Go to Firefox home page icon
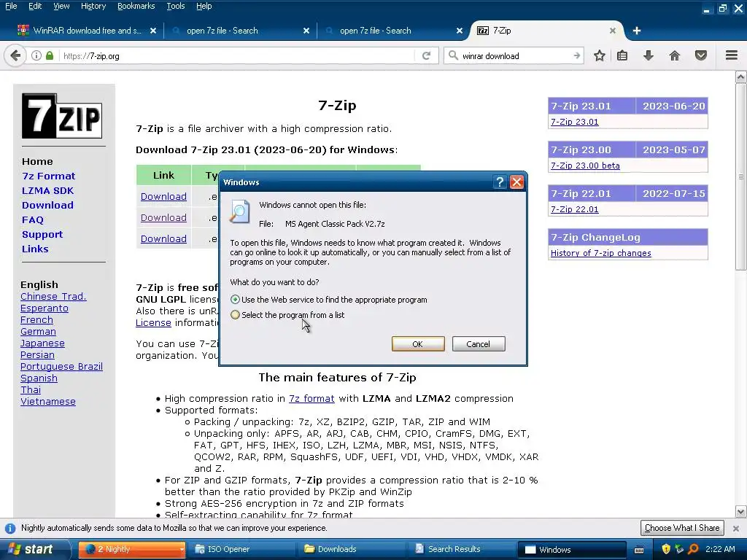 [675, 55]
